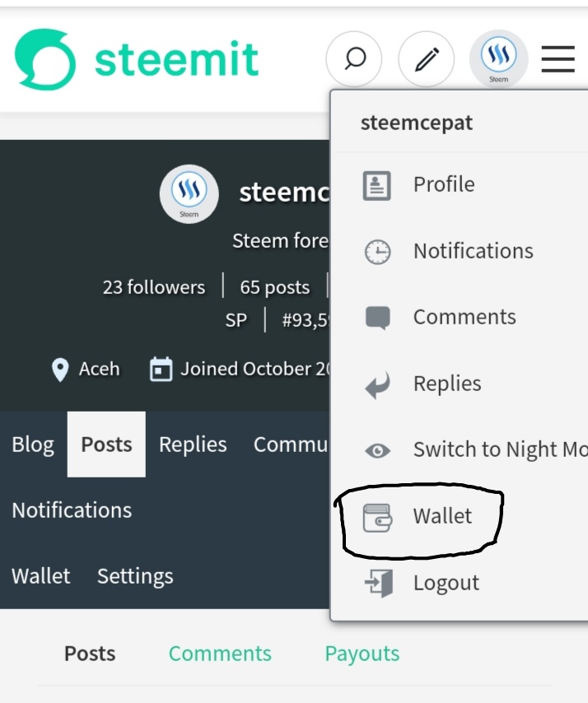This screenshot has height=703, width=588.
Task: Click the Steem avatar in header
Action: (x=498, y=58)
